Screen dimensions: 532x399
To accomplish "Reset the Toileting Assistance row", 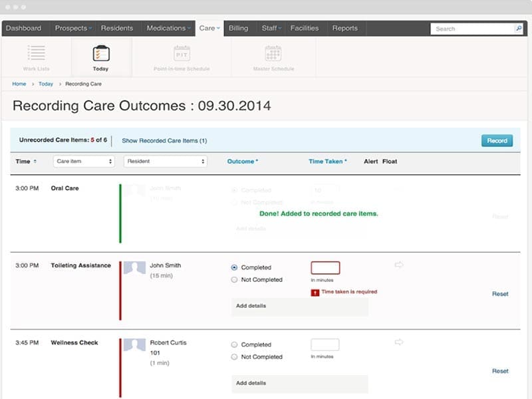I will [x=500, y=294].
